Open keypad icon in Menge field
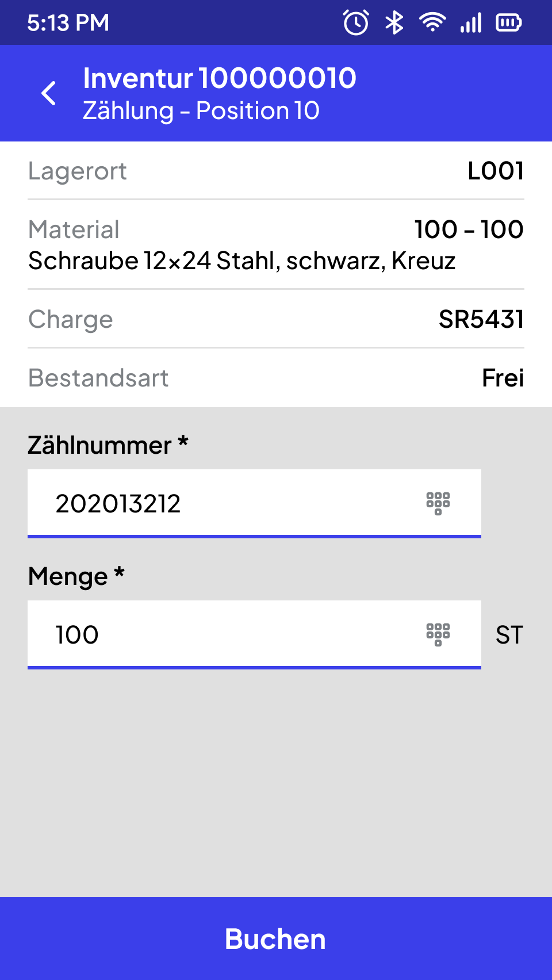 [x=438, y=635]
